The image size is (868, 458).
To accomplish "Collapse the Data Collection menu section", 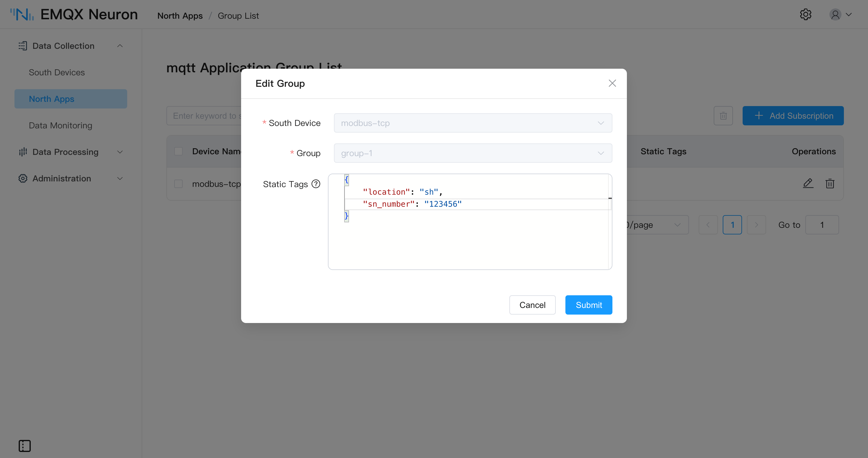I will coord(120,46).
